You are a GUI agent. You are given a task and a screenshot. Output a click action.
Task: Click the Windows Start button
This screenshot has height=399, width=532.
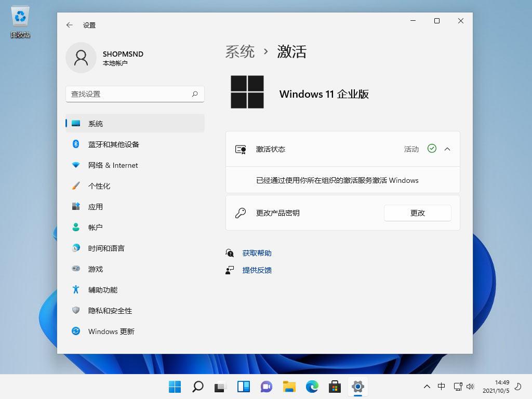pos(175,387)
